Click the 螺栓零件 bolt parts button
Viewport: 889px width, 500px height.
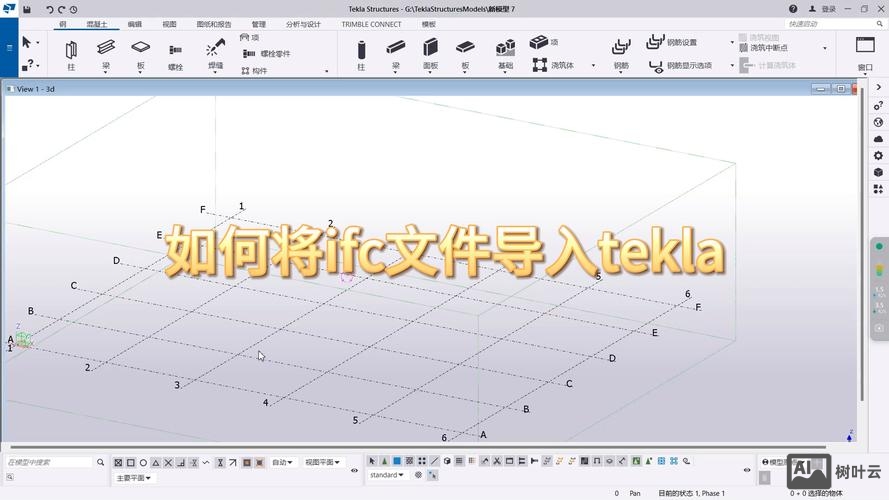click(266, 53)
